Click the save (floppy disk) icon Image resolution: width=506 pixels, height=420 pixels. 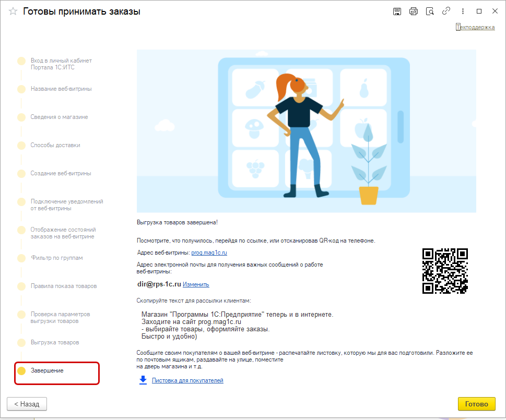[397, 11]
